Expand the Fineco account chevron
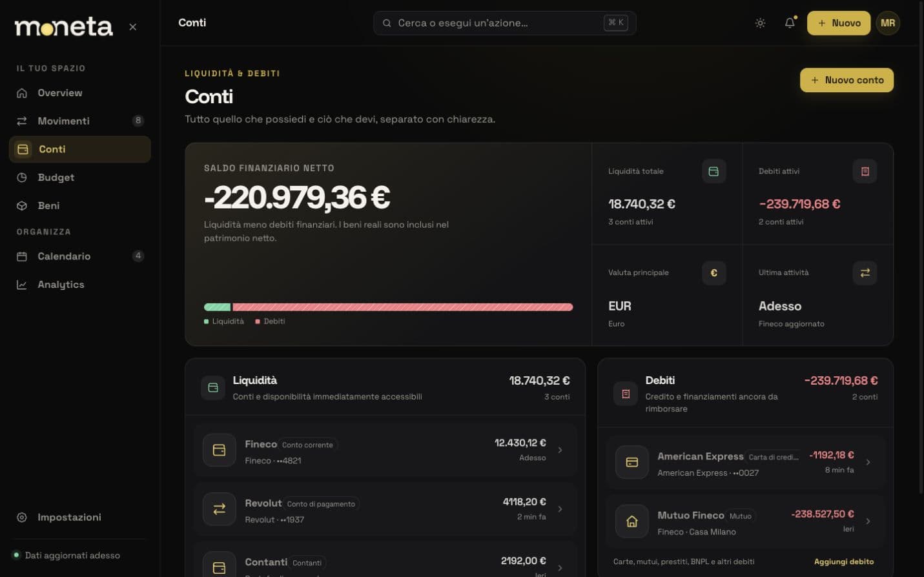924x577 pixels. pyautogui.click(x=560, y=450)
